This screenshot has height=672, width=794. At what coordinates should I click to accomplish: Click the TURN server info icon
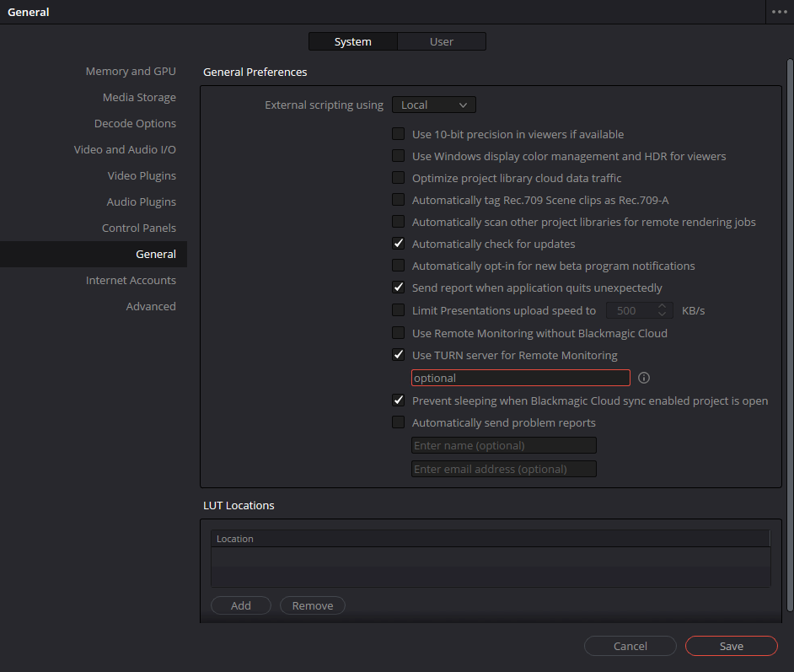tap(644, 378)
